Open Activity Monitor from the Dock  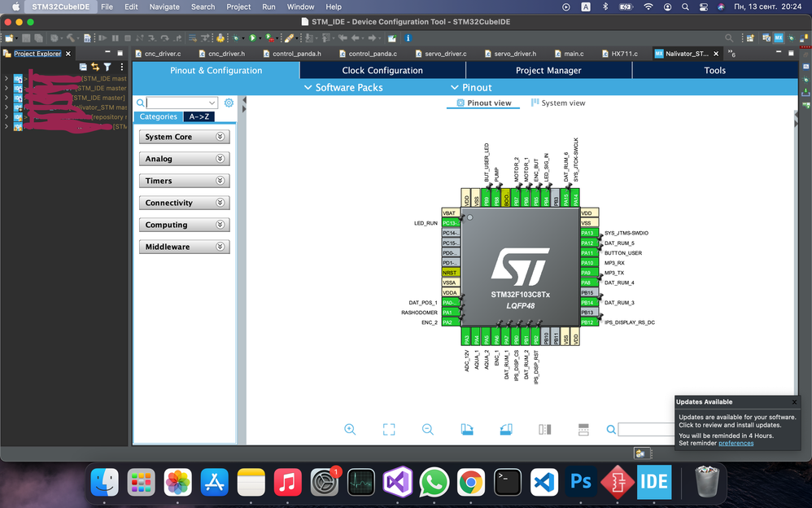(361, 482)
